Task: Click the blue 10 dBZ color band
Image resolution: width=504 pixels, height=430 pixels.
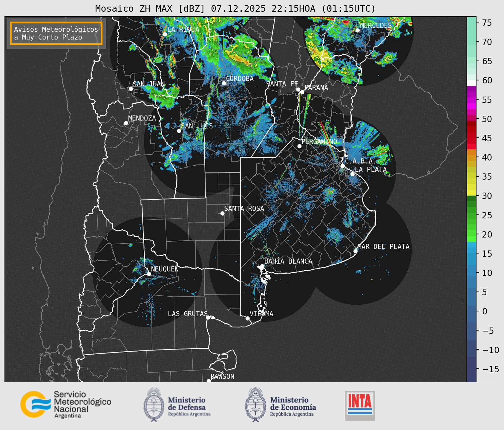Action: point(471,273)
